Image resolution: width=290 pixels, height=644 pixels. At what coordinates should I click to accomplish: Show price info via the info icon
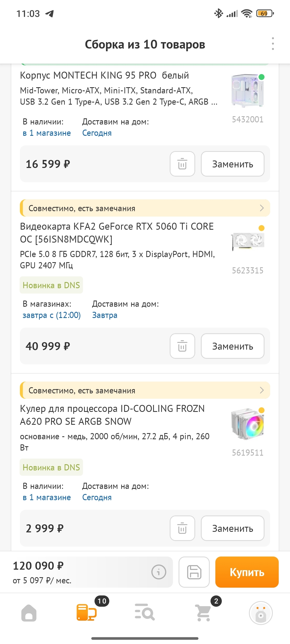(159, 572)
